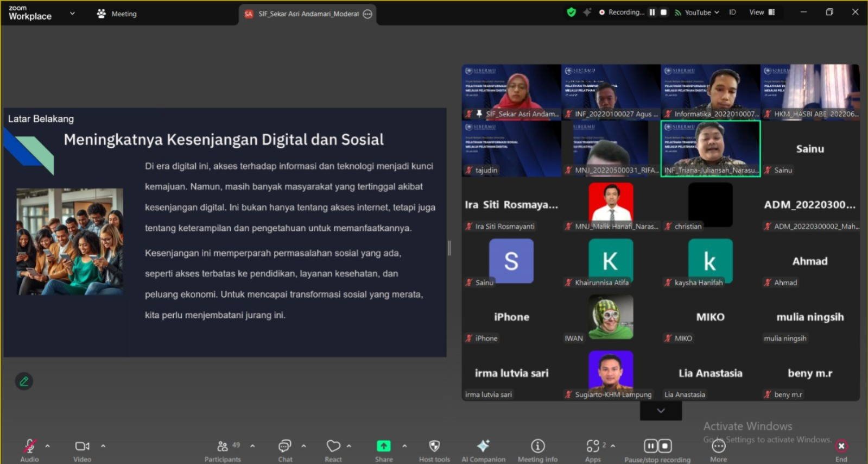The image size is (868, 464).
Task: Open Zoom Workplace dropdown arrow
Action: pyautogui.click(x=72, y=14)
